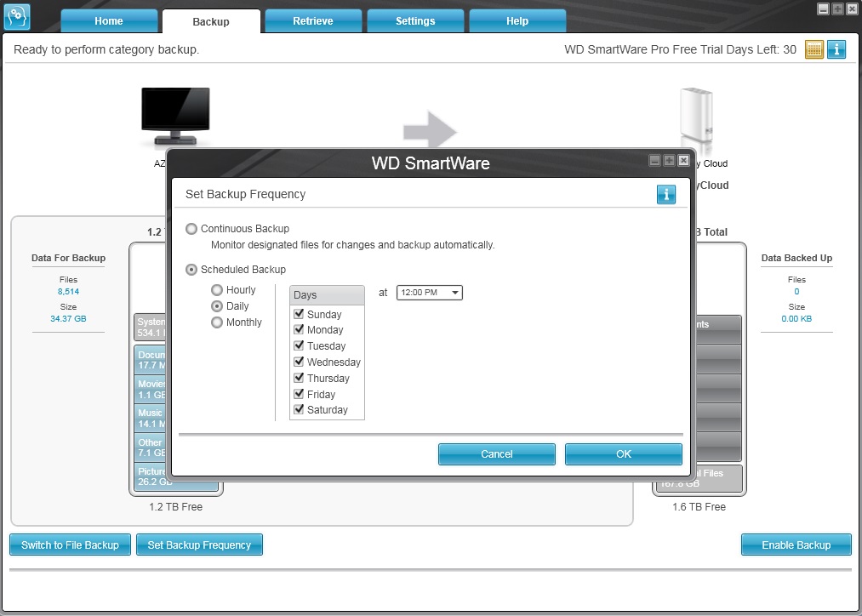This screenshot has height=616, width=862.
Task: Maximize the Set Backup Frequency dialog
Action: [x=669, y=161]
